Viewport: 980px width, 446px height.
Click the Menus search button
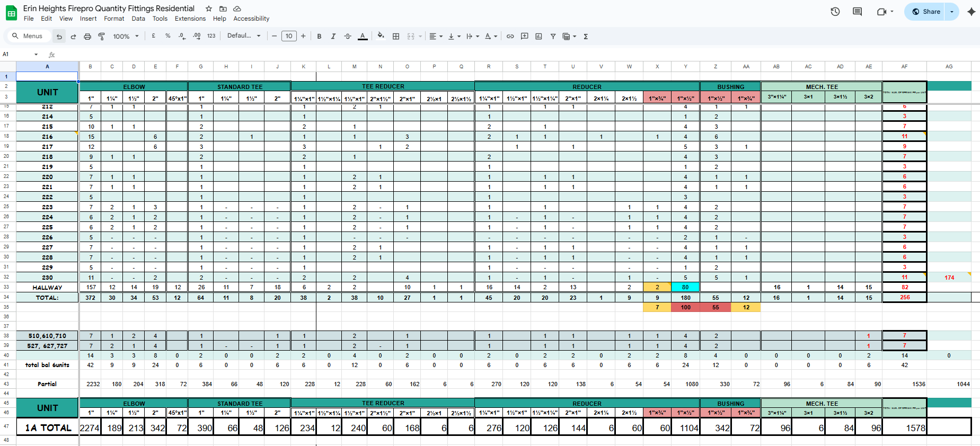click(x=28, y=36)
